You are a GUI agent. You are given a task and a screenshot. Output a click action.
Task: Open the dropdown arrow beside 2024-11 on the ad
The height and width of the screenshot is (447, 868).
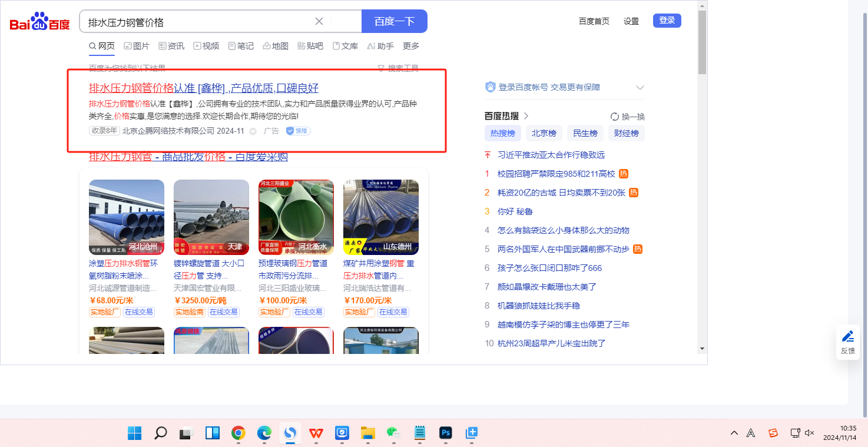click(x=253, y=131)
